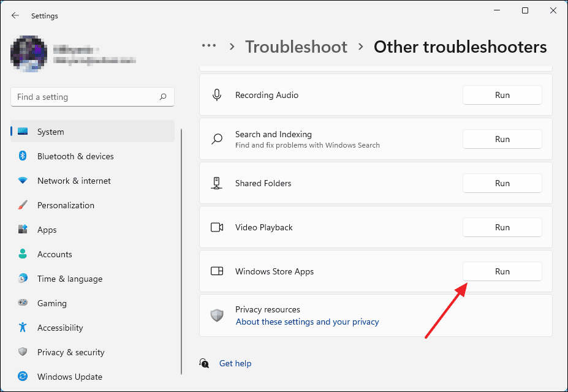
Task: Run the Windows Store Apps troubleshooter
Action: coord(502,271)
